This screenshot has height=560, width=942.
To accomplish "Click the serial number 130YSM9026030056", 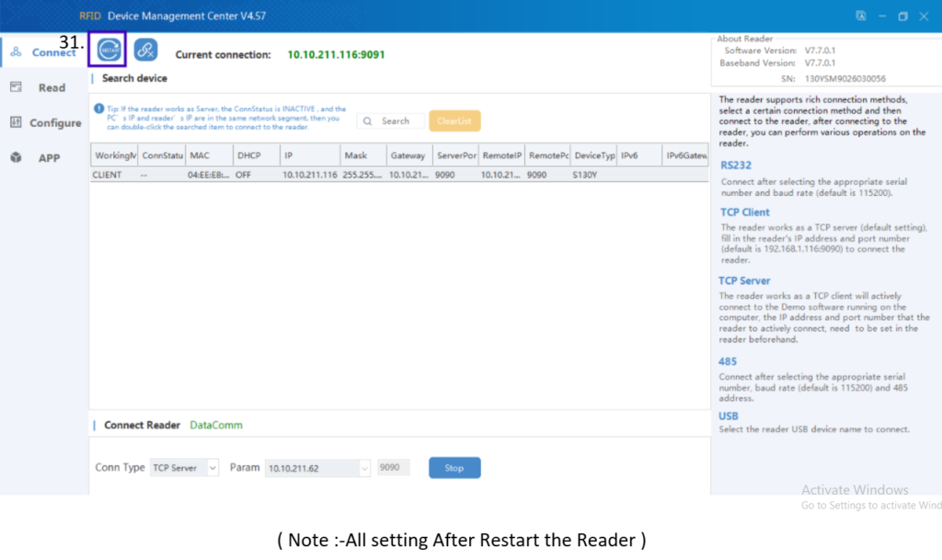I will tap(844, 79).
